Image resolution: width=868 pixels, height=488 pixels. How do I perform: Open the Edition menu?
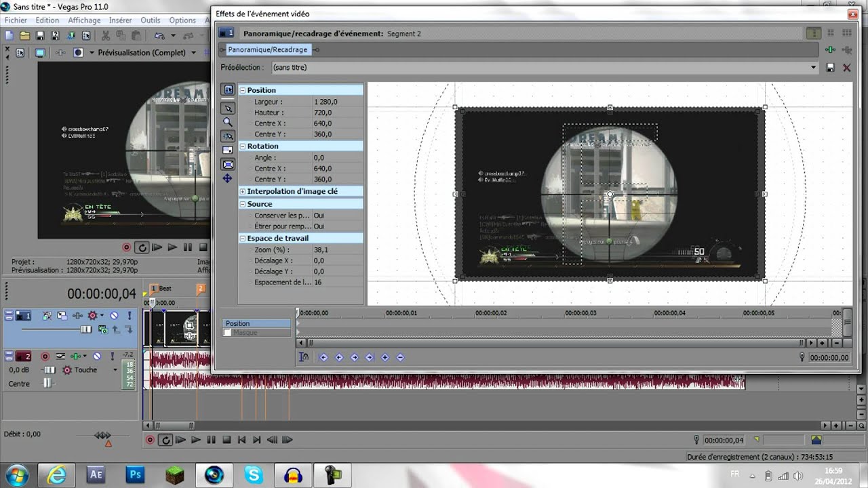(x=47, y=20)
